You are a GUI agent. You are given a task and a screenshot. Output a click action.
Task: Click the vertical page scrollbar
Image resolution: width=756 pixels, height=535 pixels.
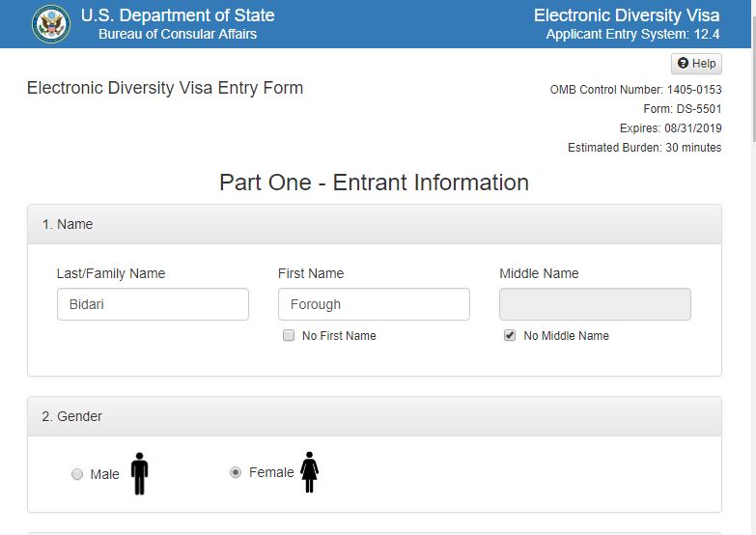click(x=751, y=290)
